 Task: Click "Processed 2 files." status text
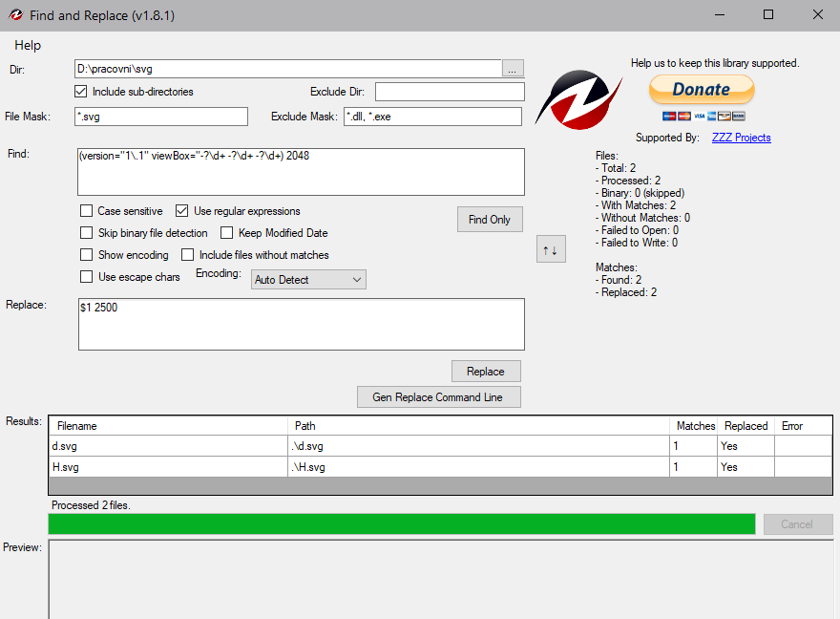(91, 505)
